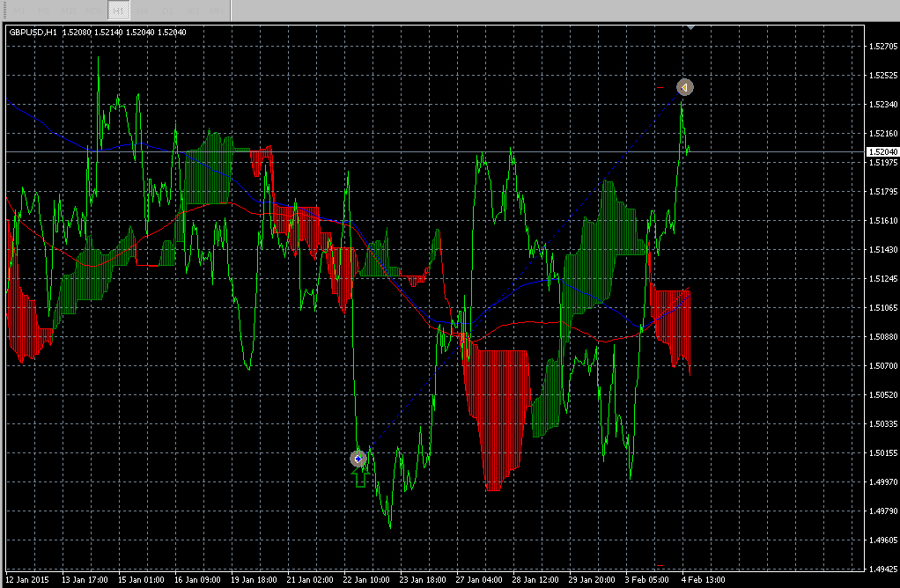Viewport: 900px width, 588px height.
Task: Switch chart to M5 timeframe
Action: pos(44,11)
